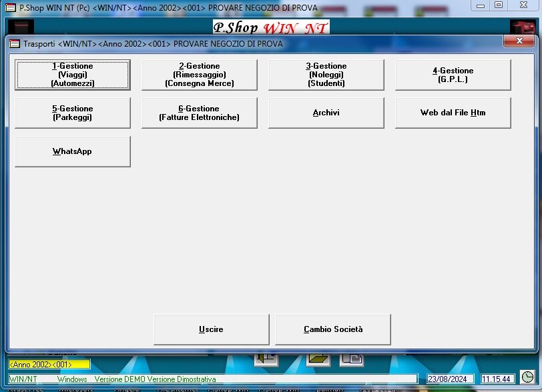This screenshot has height=392, width=542.
Task: Click Uscire to exit
Action: 211,329
